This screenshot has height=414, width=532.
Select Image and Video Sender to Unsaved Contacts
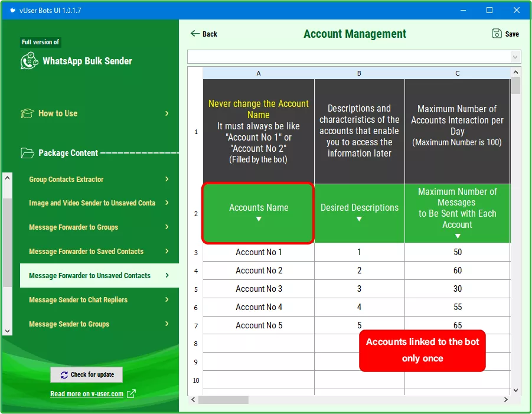pyautogui.click(x=99, y=203)
